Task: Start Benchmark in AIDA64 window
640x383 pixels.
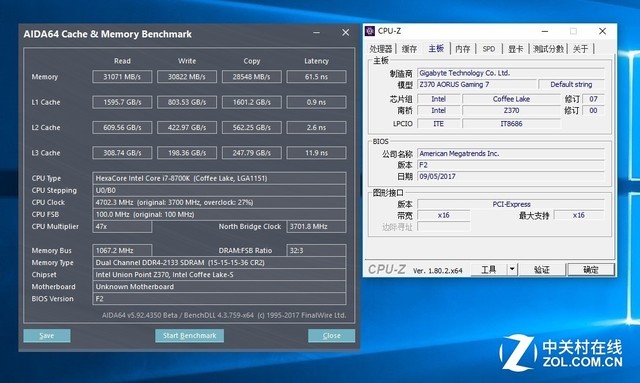Action: point(189,336)
